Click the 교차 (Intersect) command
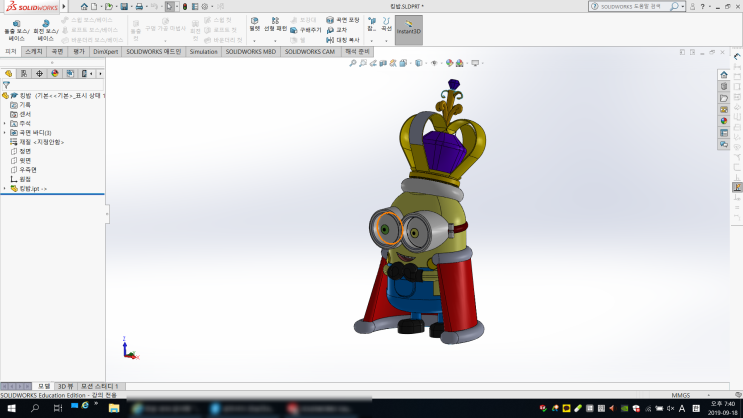743x418 pixels. coord(337,30)
